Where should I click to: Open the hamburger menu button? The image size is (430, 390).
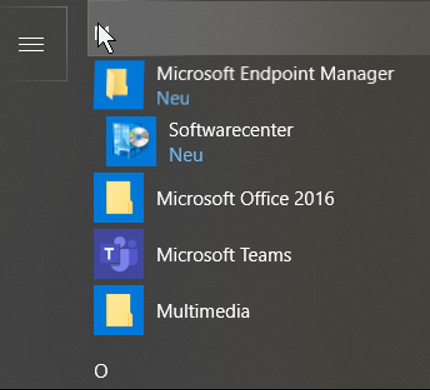31,44
